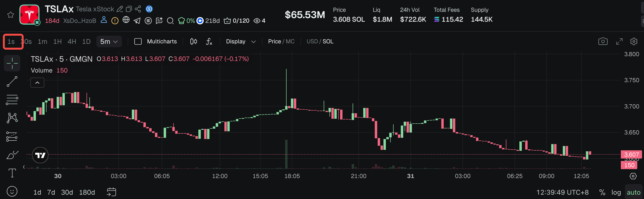Expand the Display dropdown

tap(241, 41)
